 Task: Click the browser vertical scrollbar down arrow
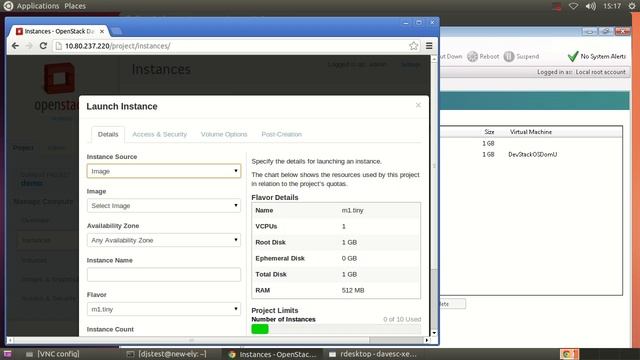click(434, 333)
